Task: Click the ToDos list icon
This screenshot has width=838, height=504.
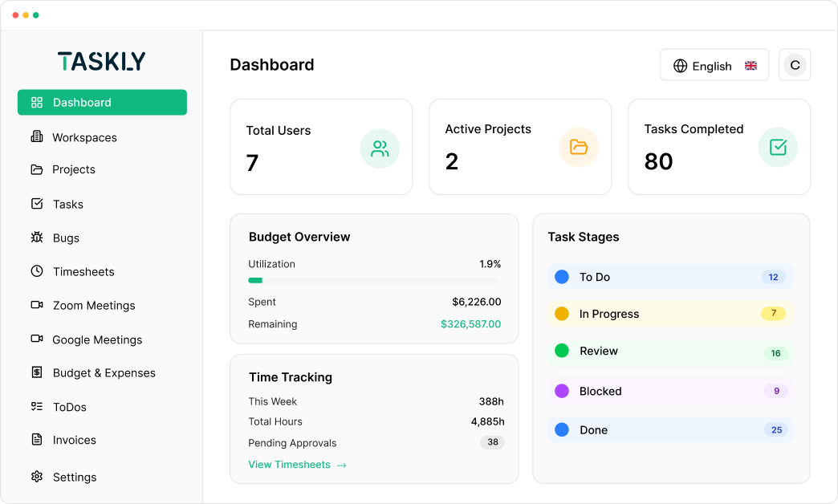Action: pyautogui.click(x=36, y=406)
